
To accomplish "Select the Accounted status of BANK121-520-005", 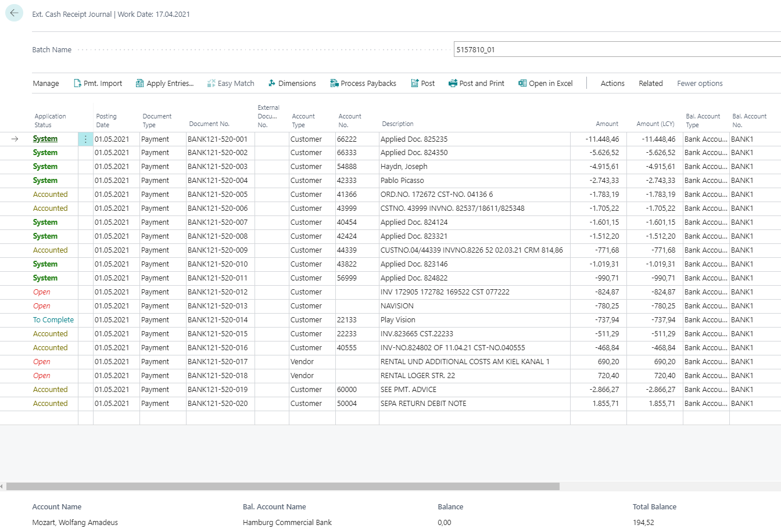I will point(50,194).
